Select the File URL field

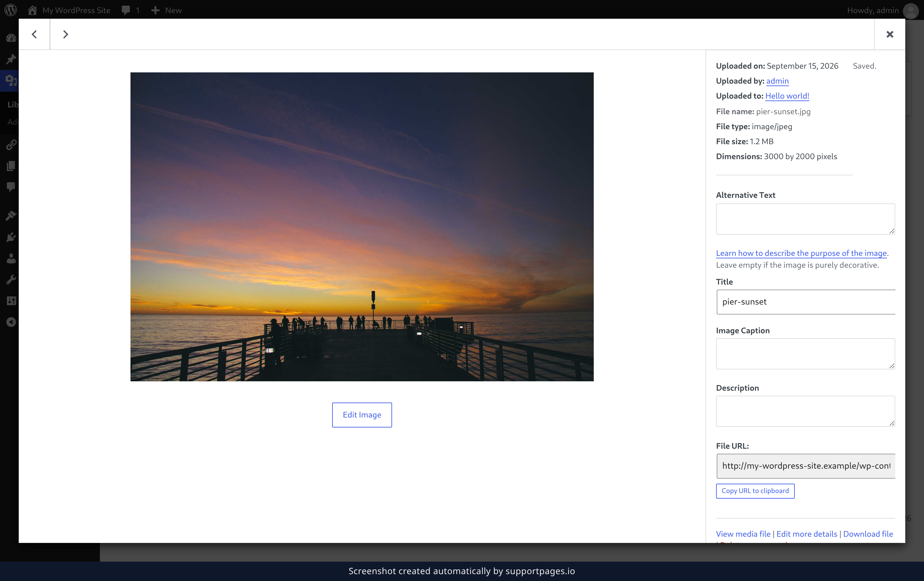(805, 466)
